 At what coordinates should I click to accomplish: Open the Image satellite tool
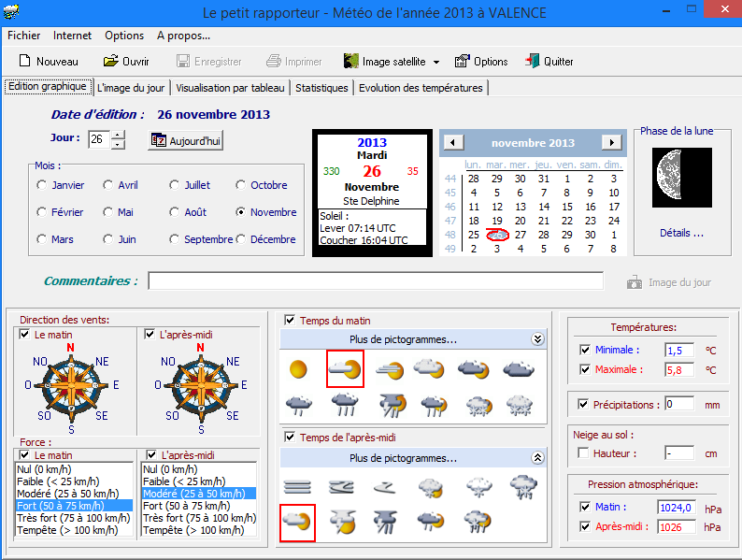coord(385,62)
